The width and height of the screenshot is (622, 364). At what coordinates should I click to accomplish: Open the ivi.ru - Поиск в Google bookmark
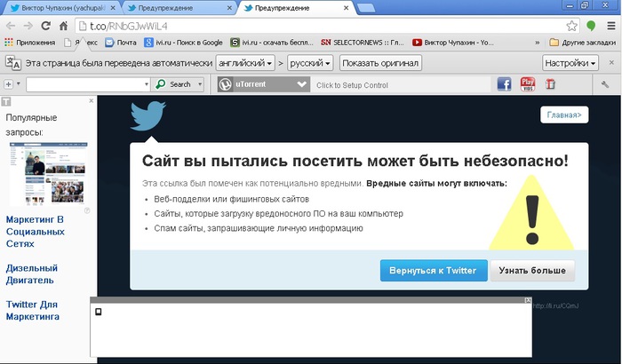183,43
